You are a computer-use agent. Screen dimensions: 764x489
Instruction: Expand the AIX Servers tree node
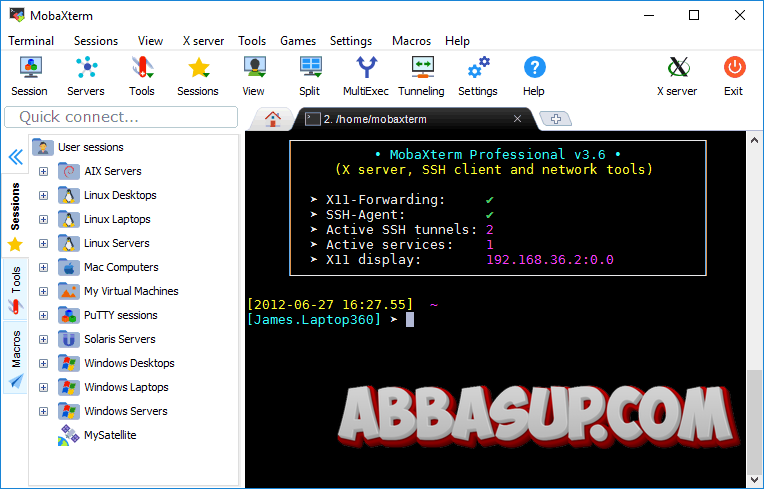tap(43, 171)
